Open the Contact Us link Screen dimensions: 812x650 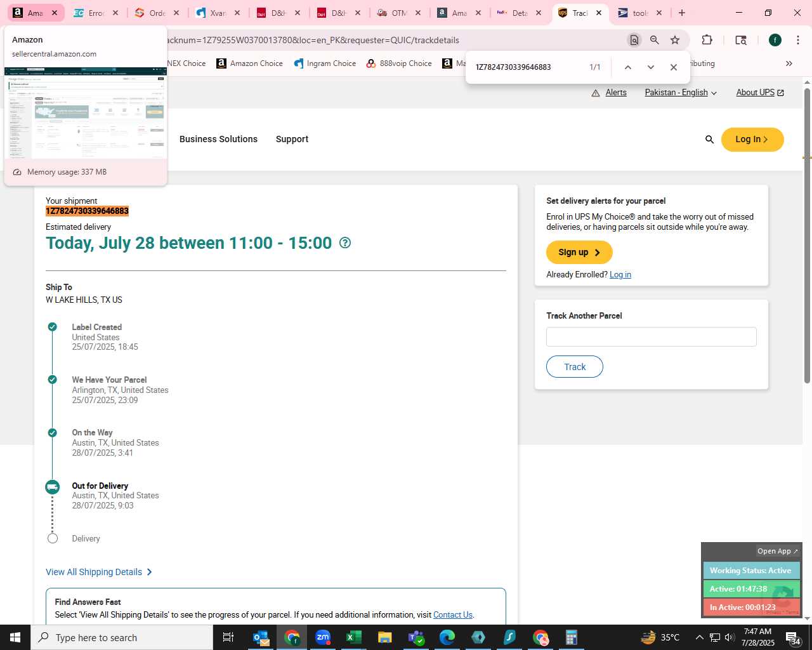click(453, 614)
